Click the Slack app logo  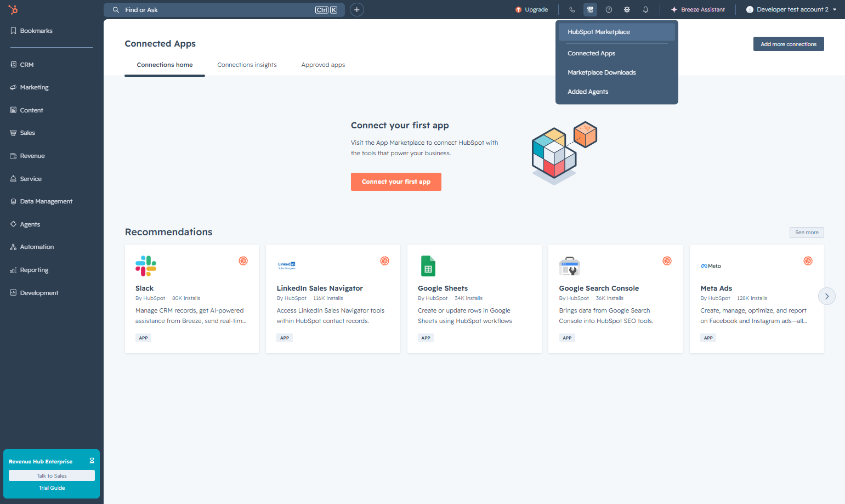(146, 266)
